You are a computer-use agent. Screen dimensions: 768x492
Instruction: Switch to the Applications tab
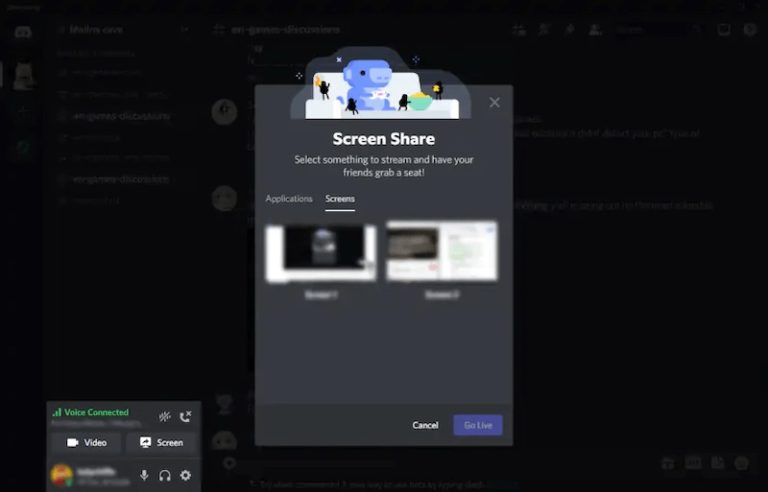(289, 199)
